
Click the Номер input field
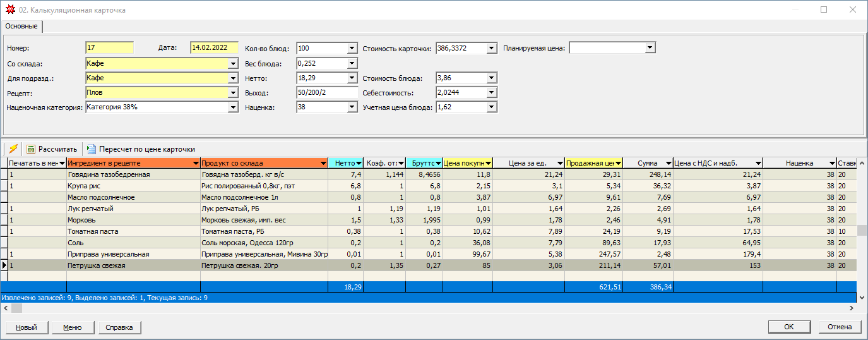(110, 48)
